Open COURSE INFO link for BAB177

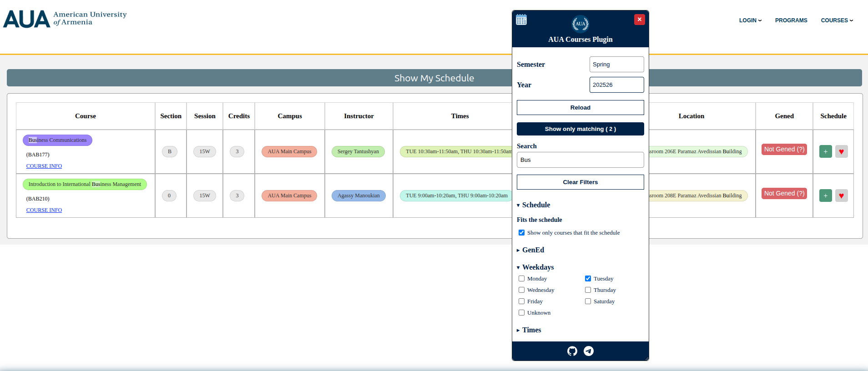[44, 166]
